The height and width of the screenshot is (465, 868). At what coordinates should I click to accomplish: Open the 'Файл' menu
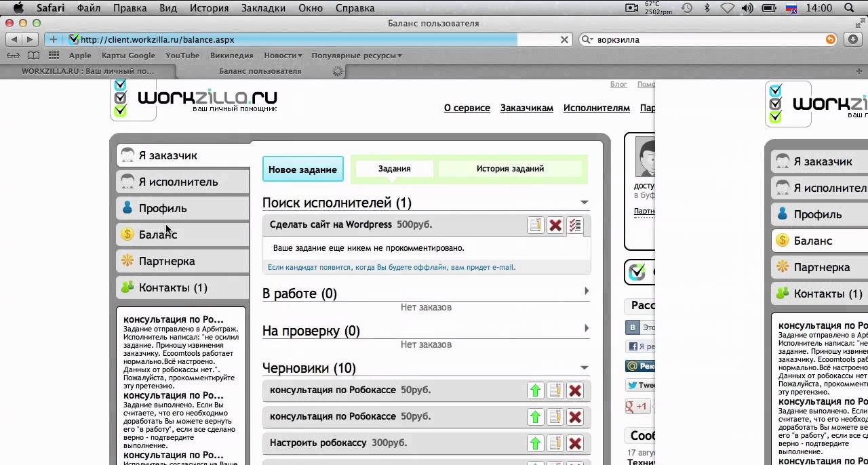pyautogui.click(x=89, y=8)
